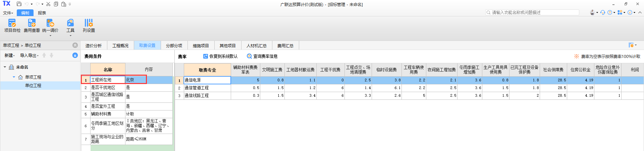Click the function search input box
The width and height of the screenshot is (644, 151).
tap(533, 12)
